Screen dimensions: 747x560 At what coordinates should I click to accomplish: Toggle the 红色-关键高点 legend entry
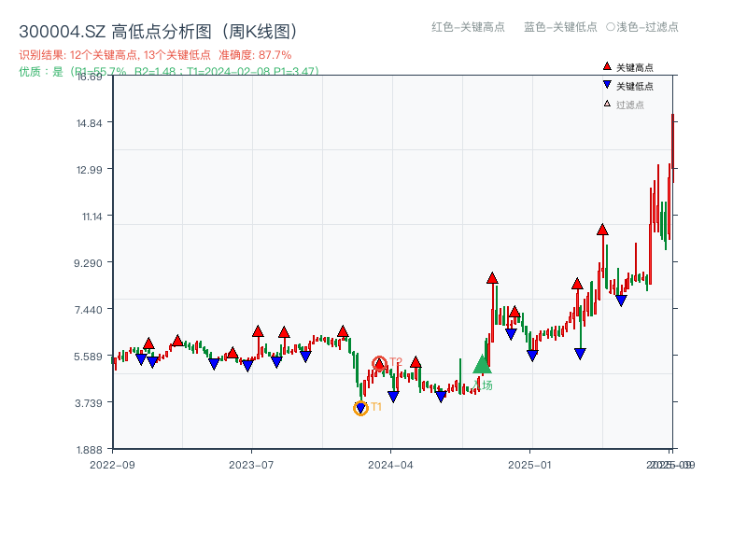coord(468,27)
